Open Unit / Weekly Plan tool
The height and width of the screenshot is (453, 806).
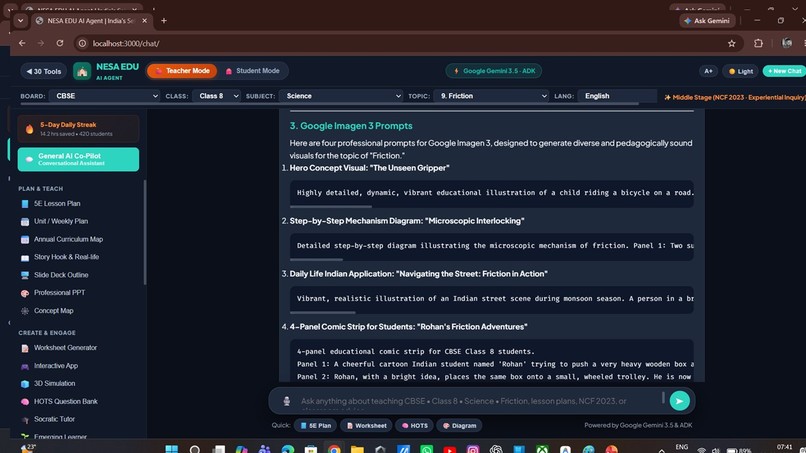click(61, 222)
